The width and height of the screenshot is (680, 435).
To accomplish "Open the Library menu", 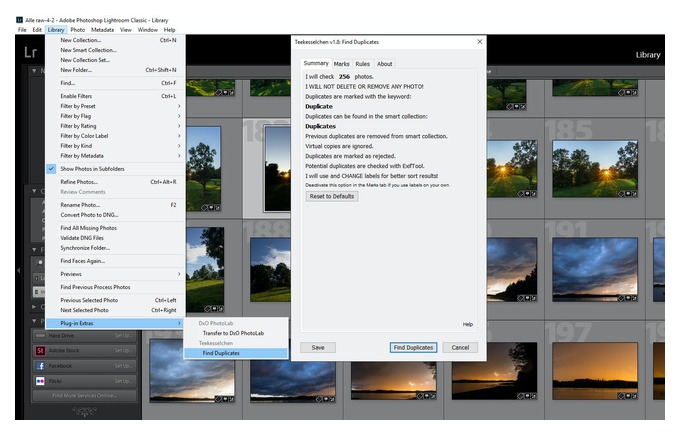I will [56, 30].
